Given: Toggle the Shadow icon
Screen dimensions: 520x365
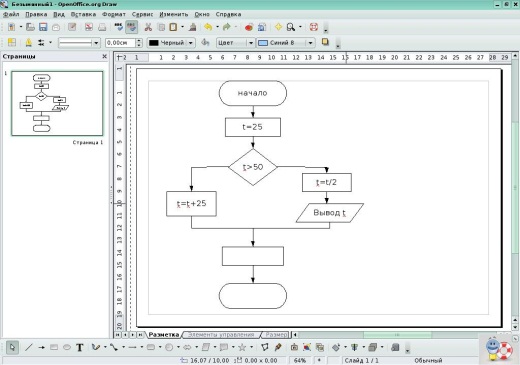Looking at the screenshot, I should (325, 42).
